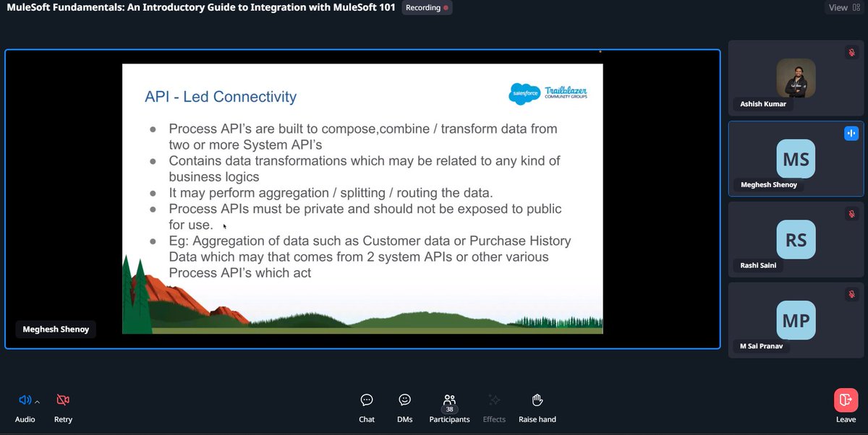Click the Rashi Saini name label
This screenshot has height=435, width=868.
(x=757, y=265)
